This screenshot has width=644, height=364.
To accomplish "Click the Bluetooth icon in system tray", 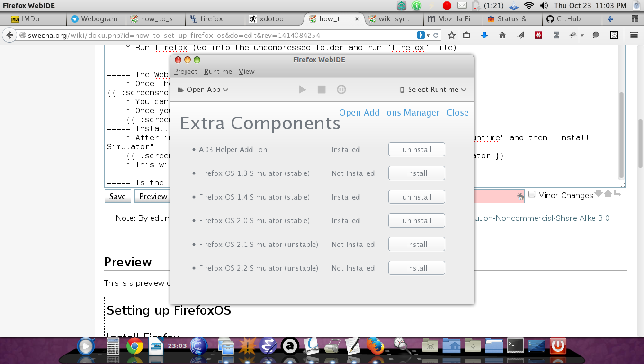I will pyautogui.click(x=513, y=6).
